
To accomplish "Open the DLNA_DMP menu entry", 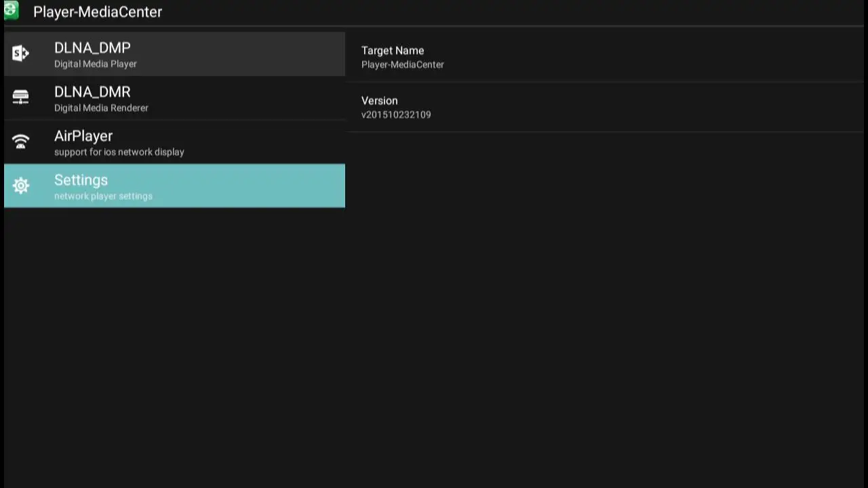I will [x=174, y=54].
